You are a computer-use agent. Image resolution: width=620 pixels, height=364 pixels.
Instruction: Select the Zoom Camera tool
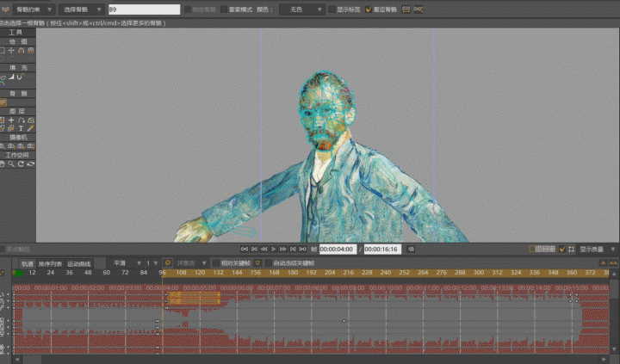tap(11, 146)
